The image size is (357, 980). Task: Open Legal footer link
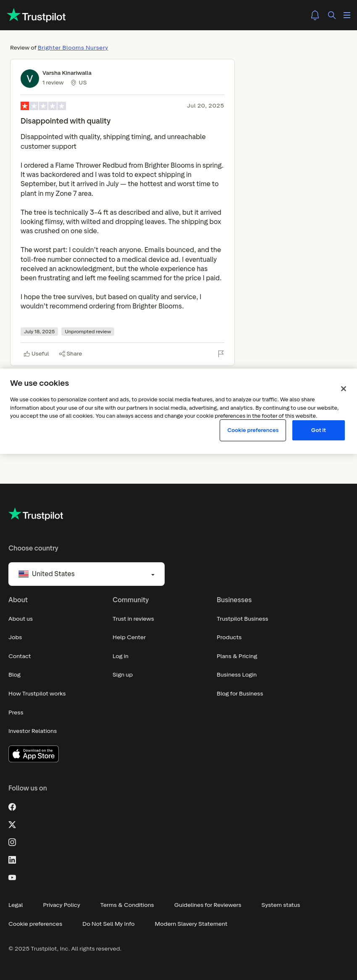click(x=16, y=905)
